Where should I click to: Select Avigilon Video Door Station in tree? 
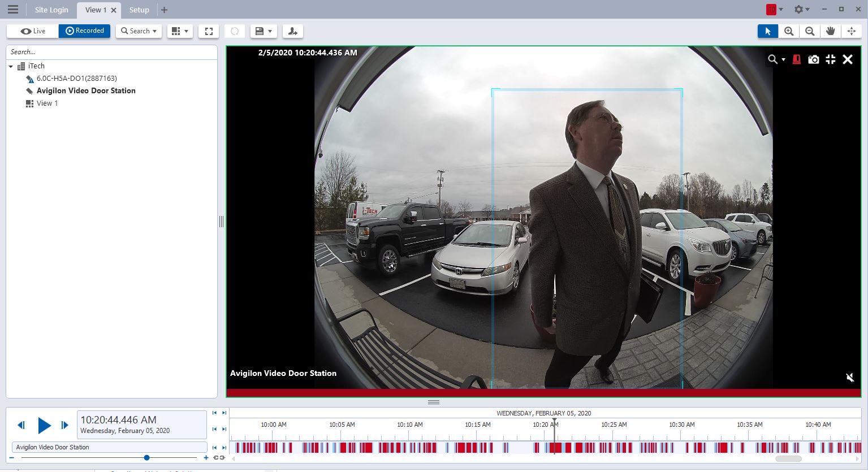(x=86, y=90)
